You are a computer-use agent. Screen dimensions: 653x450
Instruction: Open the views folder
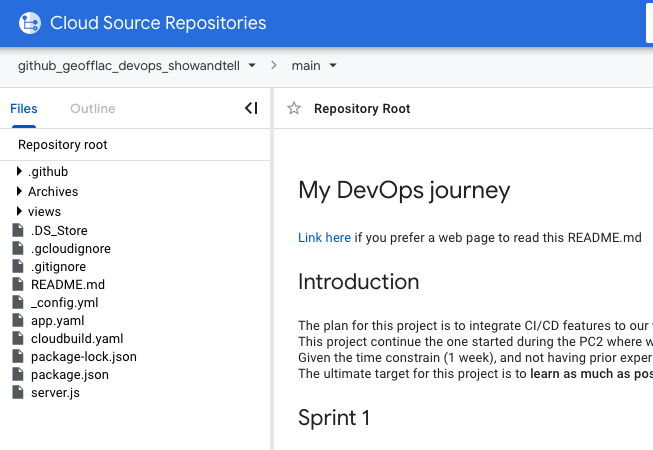[x=44, y=211]
